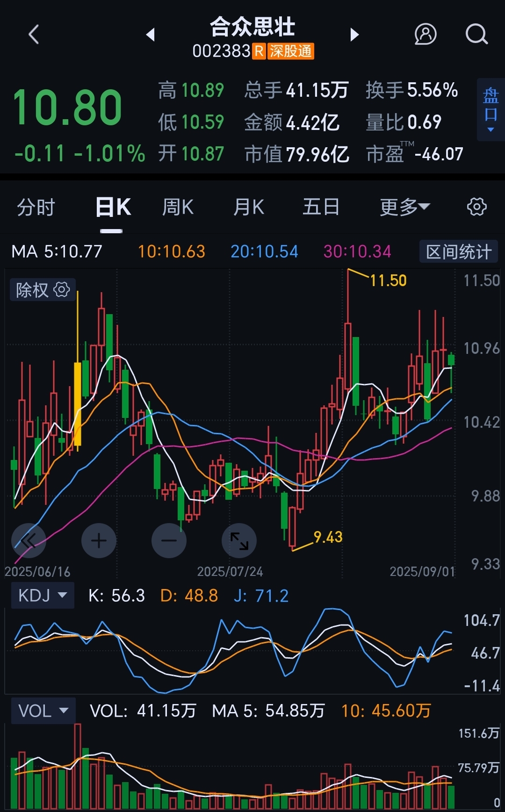The width and height of the screenshot is (505, 812).
Task: Tap the change -0.11 -1.01% text
Action: tap(79, 153)
